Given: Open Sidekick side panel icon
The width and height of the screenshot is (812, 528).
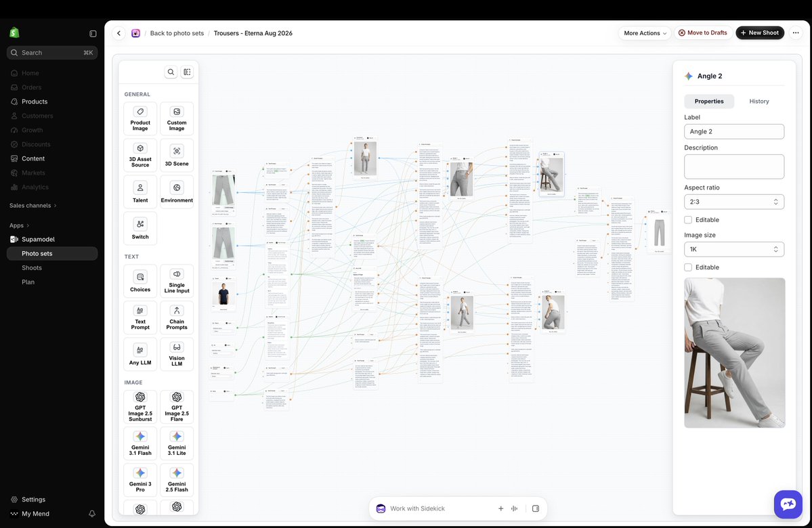Looking at the screenshot, I should (536, 508).
